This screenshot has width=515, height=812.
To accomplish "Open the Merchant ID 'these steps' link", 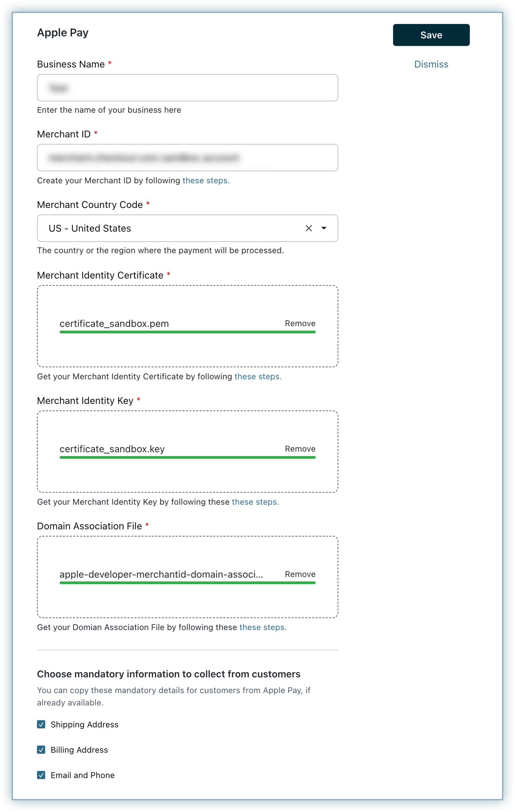I will point(206,181).
